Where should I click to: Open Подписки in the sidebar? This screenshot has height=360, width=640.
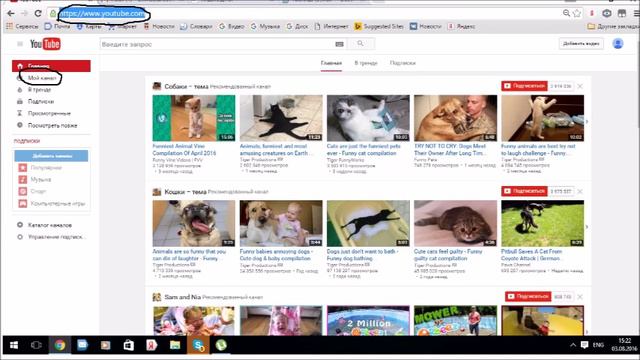(41, 102)
